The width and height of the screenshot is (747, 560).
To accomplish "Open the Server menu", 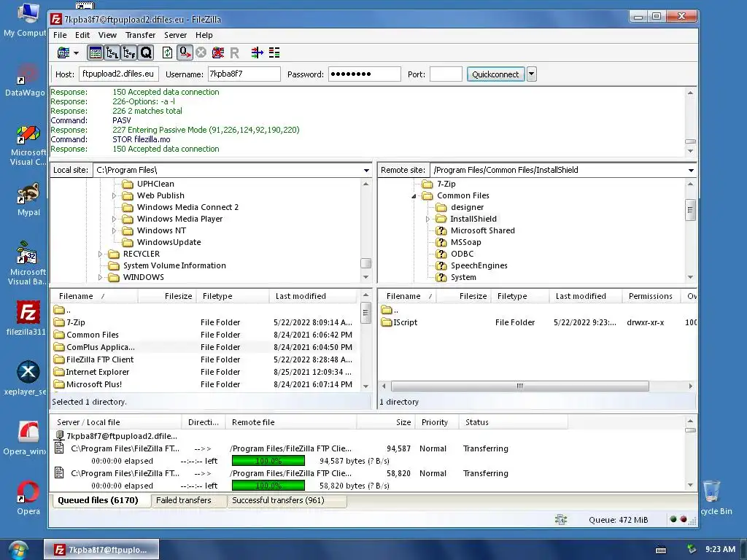I will [175, 35].
